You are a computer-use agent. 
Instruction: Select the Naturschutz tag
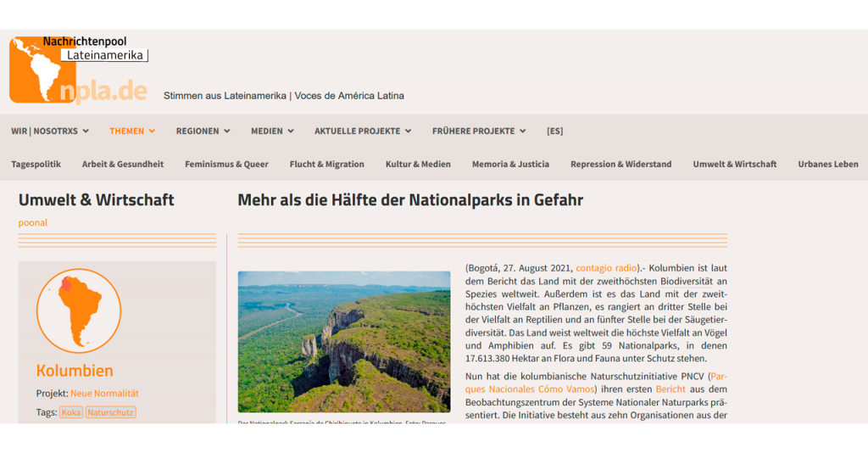coord(110,412)
